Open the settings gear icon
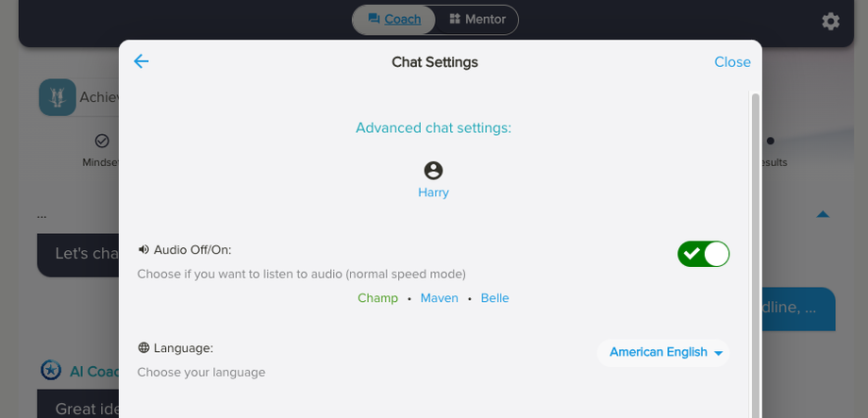 pos(830,21)
